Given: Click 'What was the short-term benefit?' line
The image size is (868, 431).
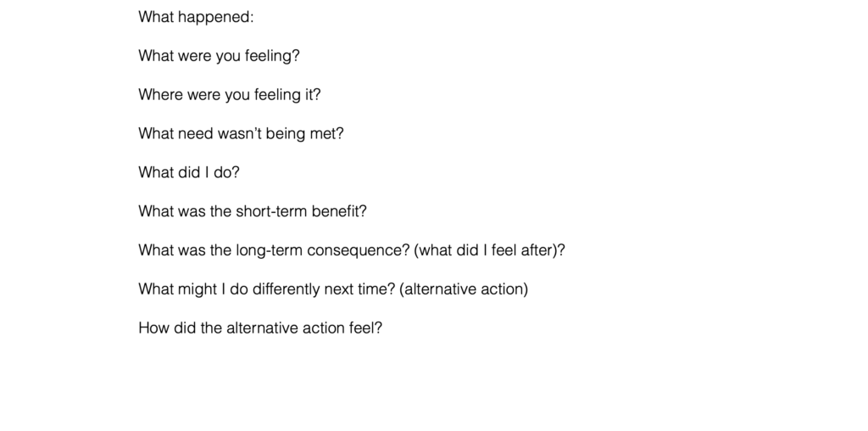Looking at the screenshot, I should 253,211.
